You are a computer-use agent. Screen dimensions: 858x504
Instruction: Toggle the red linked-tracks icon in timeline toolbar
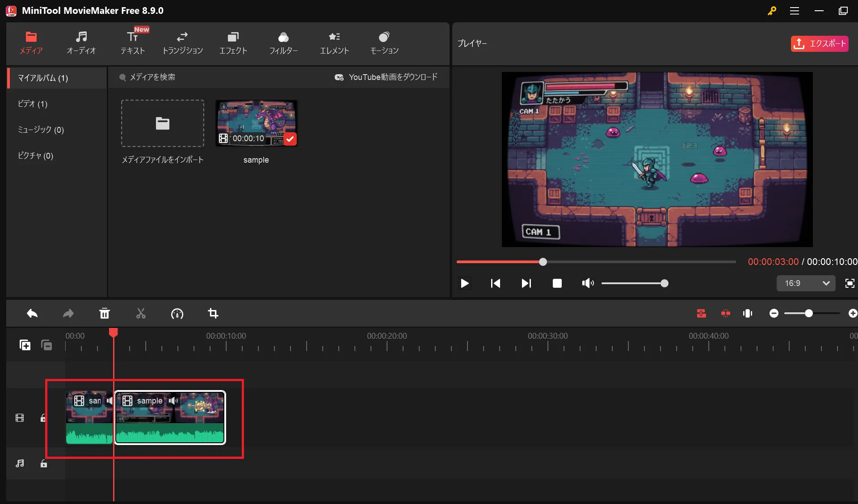pos(702,314)
